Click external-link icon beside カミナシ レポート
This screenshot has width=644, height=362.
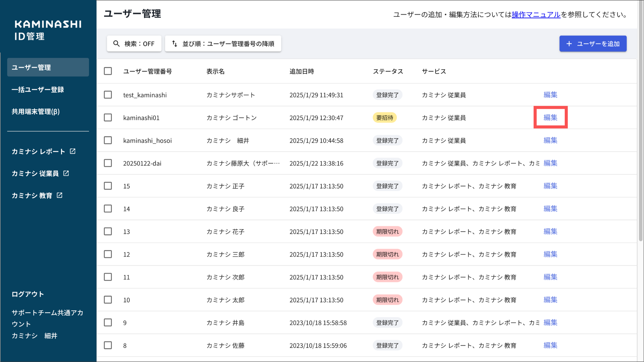coord(73,151)
